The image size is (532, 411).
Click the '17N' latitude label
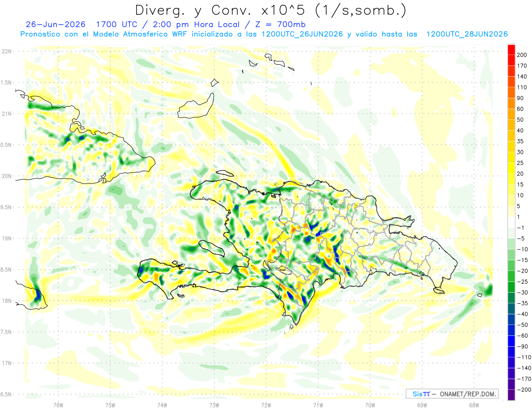pos(6,363)
